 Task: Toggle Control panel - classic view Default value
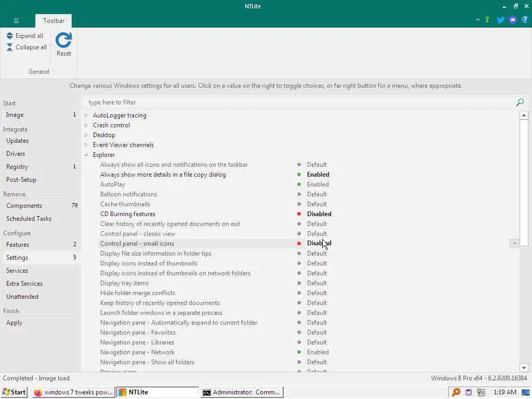pos(316,234)
